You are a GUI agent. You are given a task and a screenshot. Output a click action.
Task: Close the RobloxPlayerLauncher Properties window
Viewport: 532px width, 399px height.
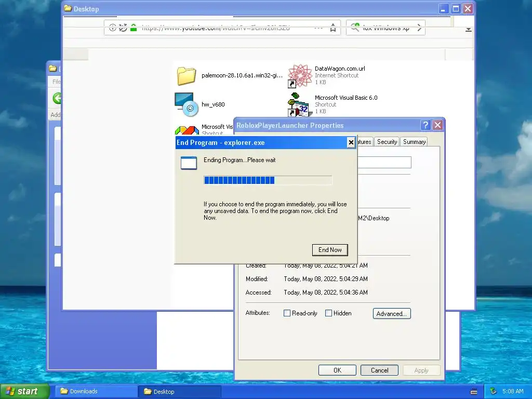point(437,125)
